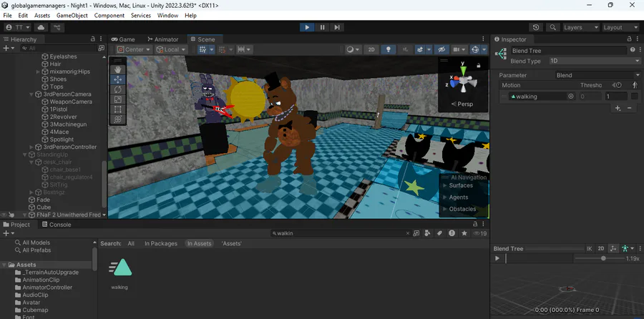Toggle 2D mode in Blend Tree preview
The image size is (644, 319).
(601, 248)
